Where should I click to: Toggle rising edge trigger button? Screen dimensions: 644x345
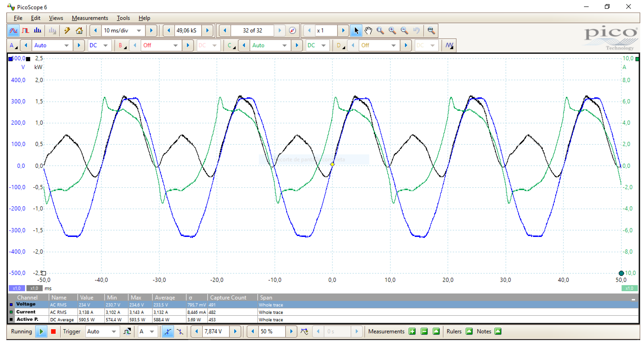coord(168,331)
